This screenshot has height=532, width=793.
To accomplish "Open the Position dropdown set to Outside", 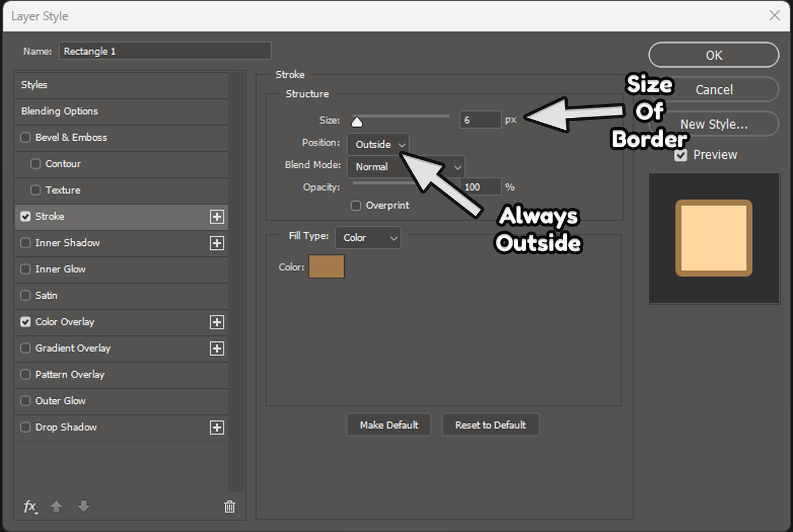I will coord(378,144).
